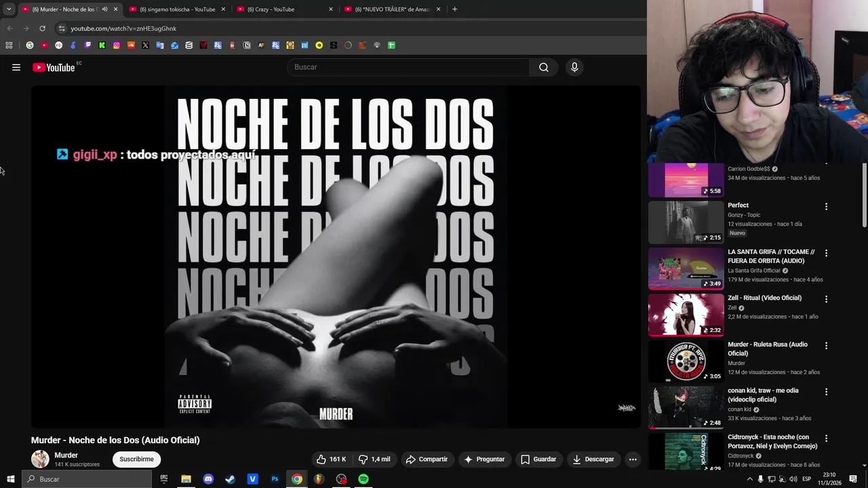Open the Murder channel name link
Image resolution: width=868 pixels, height=488 pixels.
(66, 455)
